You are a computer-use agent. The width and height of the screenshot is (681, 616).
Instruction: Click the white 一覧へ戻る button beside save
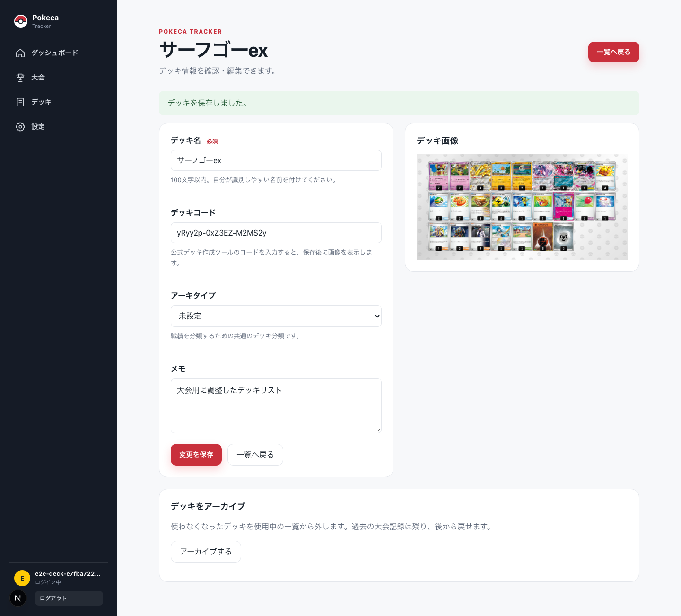[x=255, y=455]
